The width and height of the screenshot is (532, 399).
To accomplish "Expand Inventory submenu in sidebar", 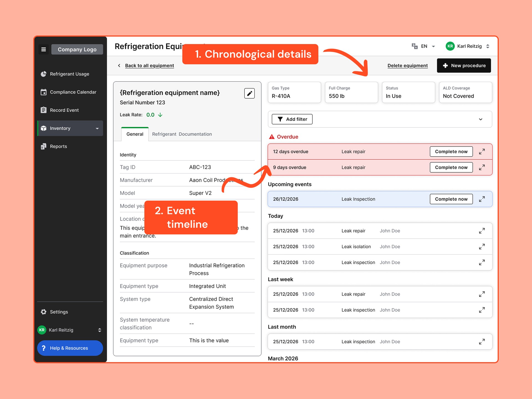I will (x=97, y=128).
